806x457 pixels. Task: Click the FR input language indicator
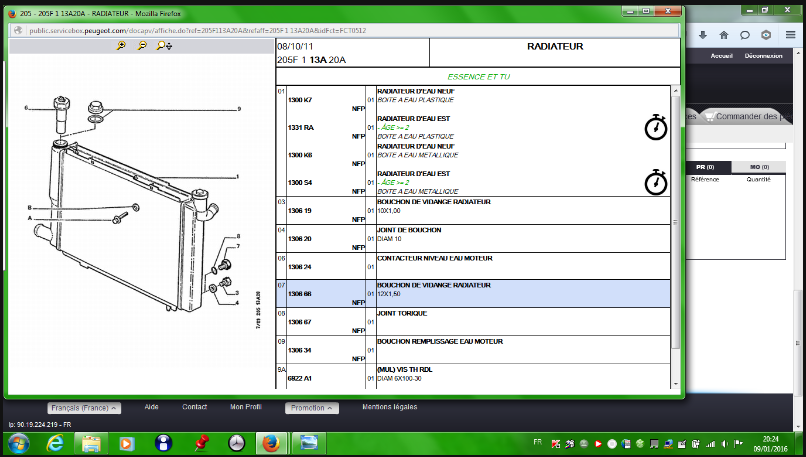538,442
